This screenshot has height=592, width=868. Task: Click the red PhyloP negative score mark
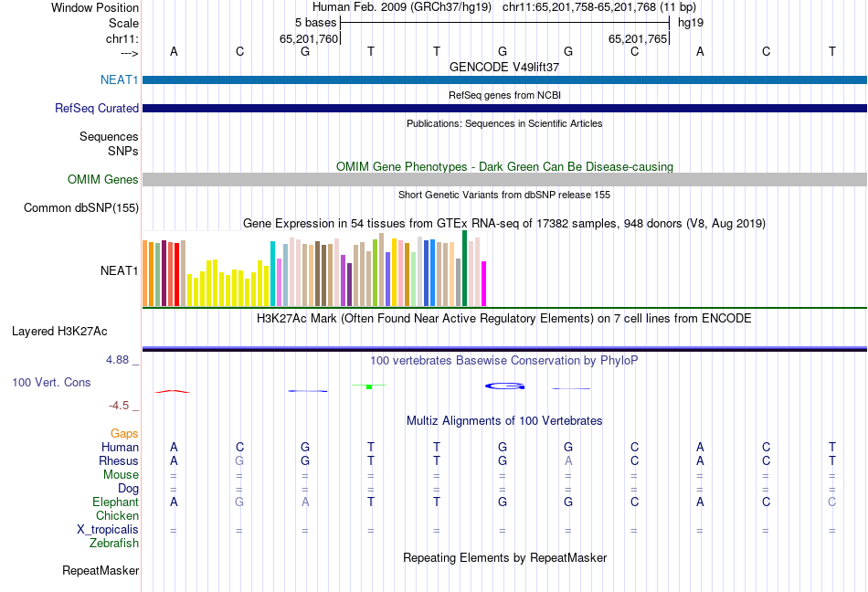173,392
